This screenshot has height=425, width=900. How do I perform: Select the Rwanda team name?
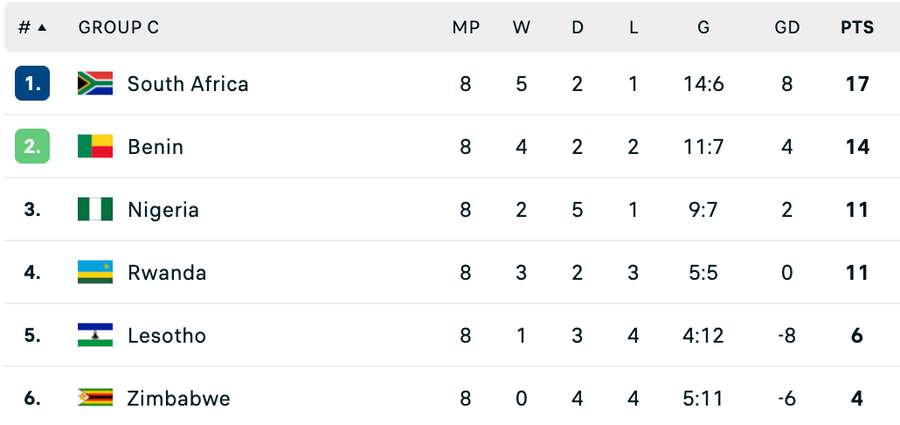coord(166,273)
